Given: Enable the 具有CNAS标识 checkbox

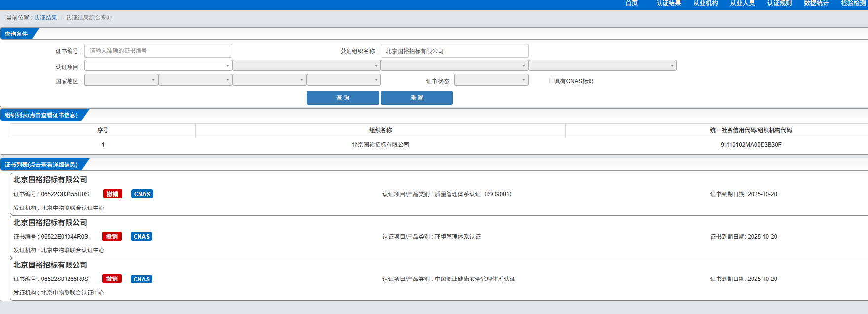Looking at the screenshot, I should (552, 81).
